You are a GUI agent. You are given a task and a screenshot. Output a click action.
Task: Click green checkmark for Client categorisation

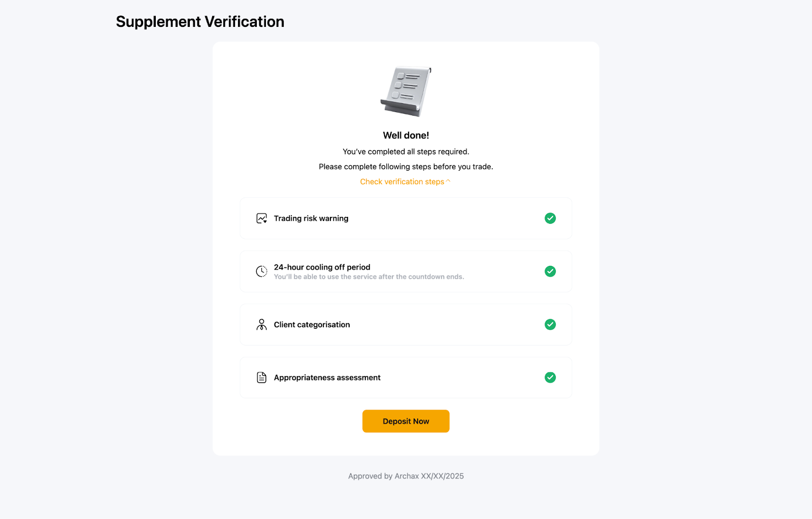click(550, 324)
